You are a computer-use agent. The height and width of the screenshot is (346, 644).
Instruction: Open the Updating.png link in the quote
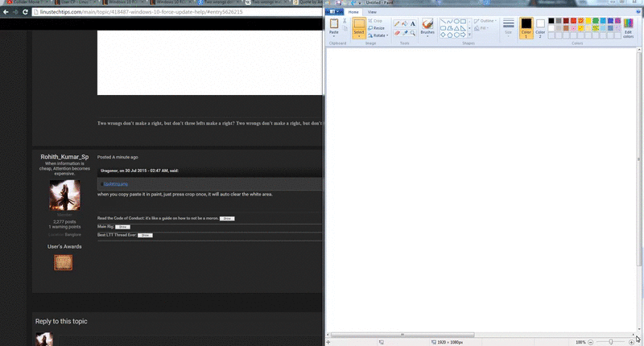tap(115, 184)
